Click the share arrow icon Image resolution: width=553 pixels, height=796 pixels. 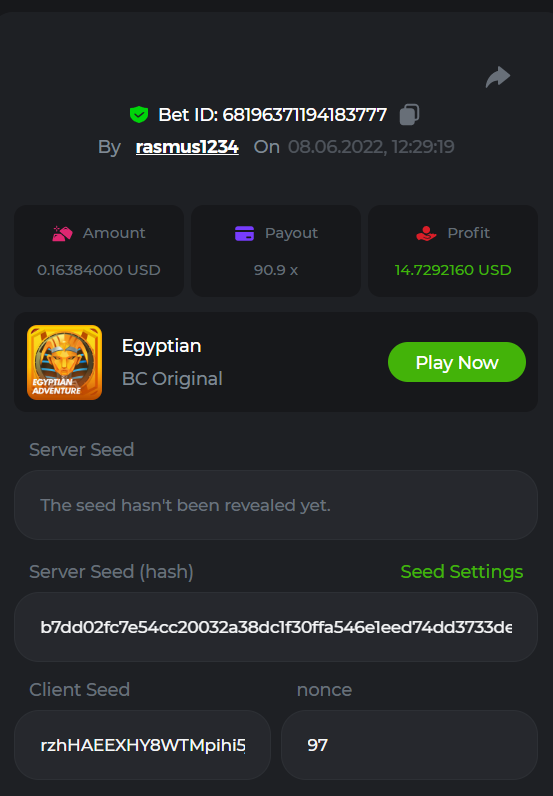coord(498,77)
